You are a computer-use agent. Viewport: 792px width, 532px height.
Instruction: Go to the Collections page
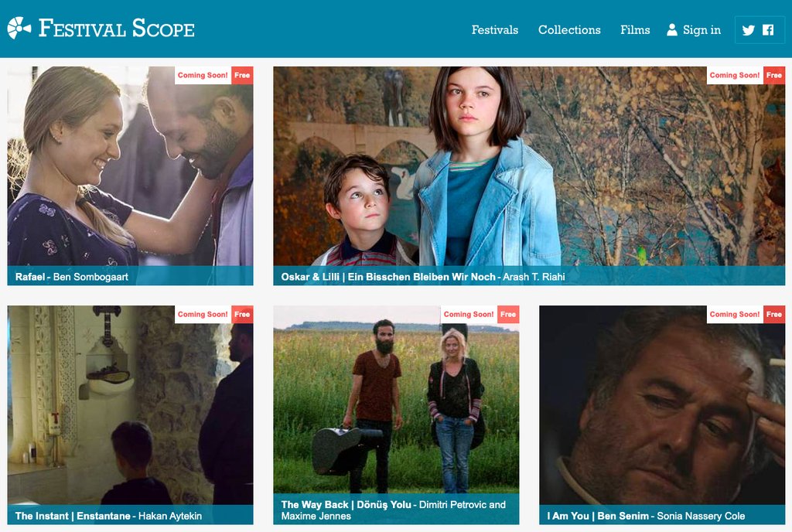click(569, 30)
